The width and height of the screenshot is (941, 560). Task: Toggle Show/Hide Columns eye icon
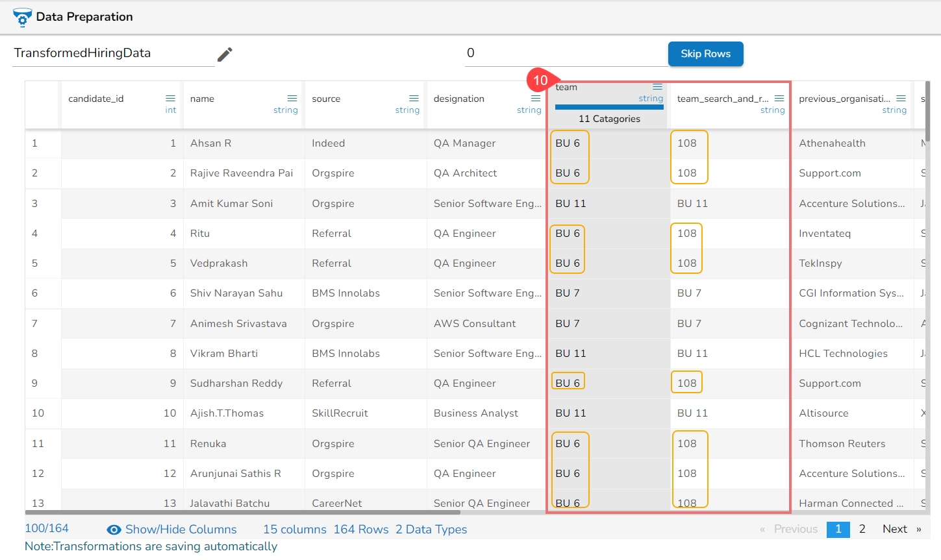coord(114,530)
